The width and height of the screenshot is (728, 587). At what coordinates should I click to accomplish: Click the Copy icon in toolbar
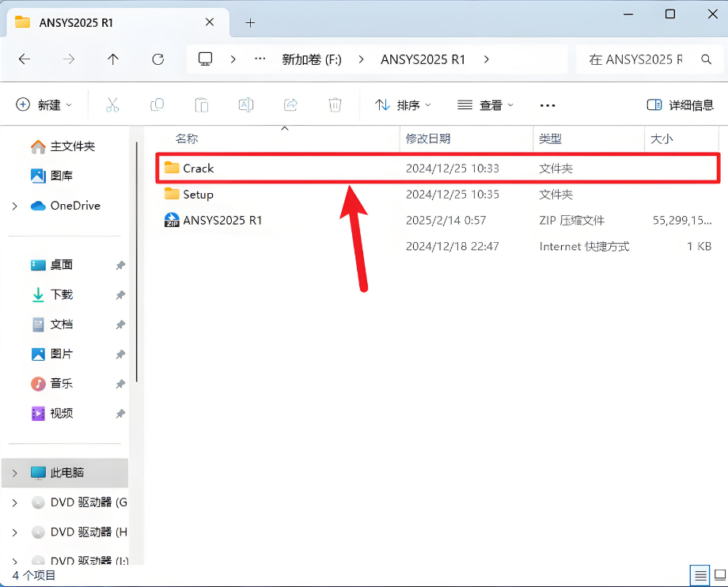point(157,105)
